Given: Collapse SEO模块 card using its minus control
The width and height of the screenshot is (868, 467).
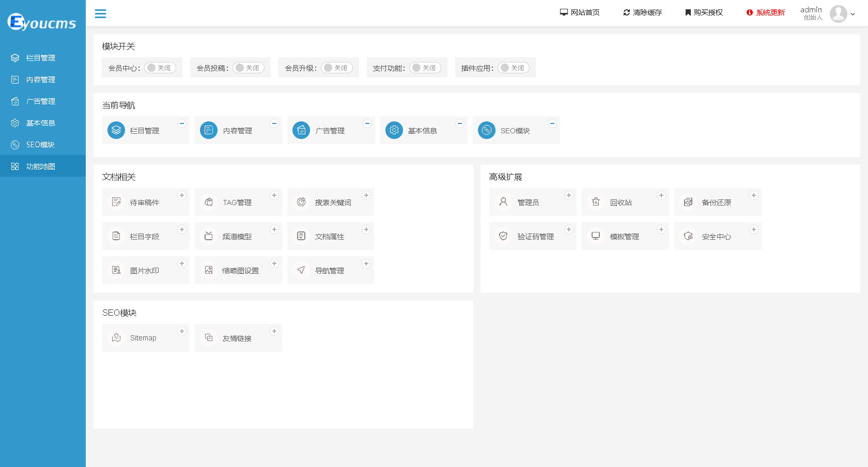Looking at the screenshot, I should point(552,123).
